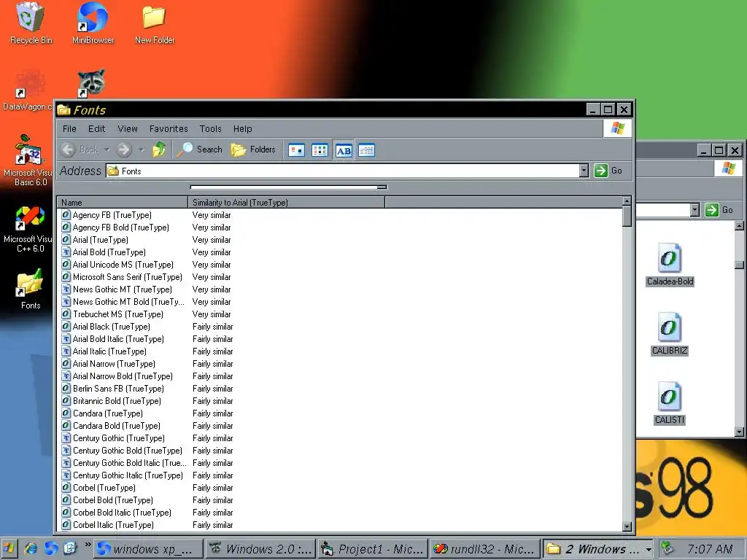Click Century Gothic Italic (TrueType) entry
Image resolution: width=747 pixels, height=560 pixels.
128,475
